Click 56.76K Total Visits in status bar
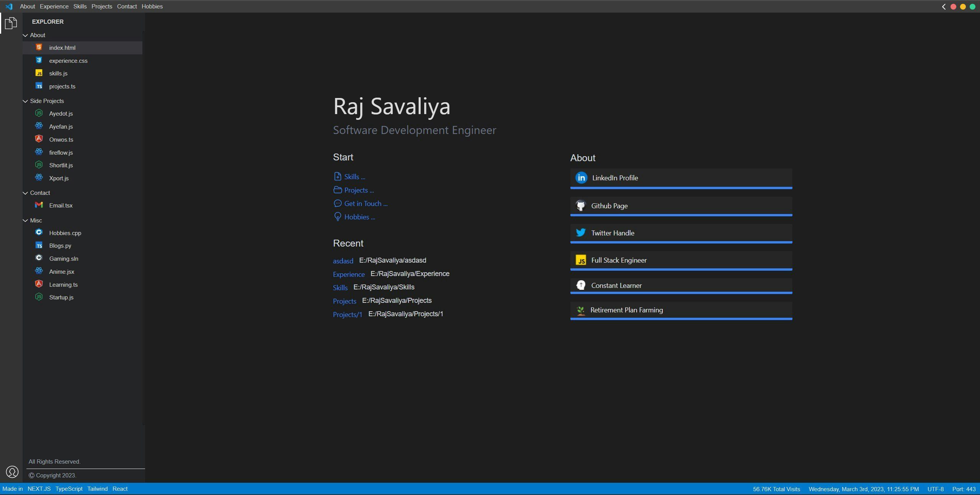The width and height of the screenshot is (980, 495). [x=776, y=489]
